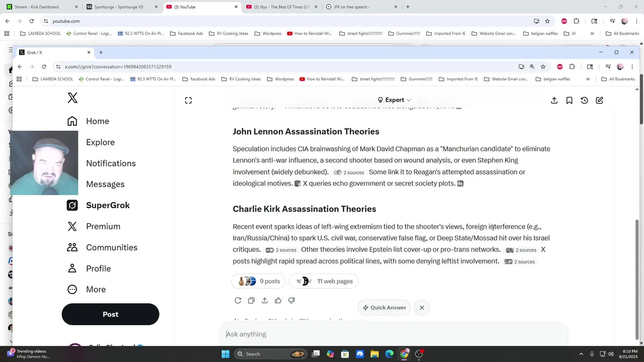The image size is (644, 362).
Task: Open Profile in the sidebar
Action: point(89,268)
